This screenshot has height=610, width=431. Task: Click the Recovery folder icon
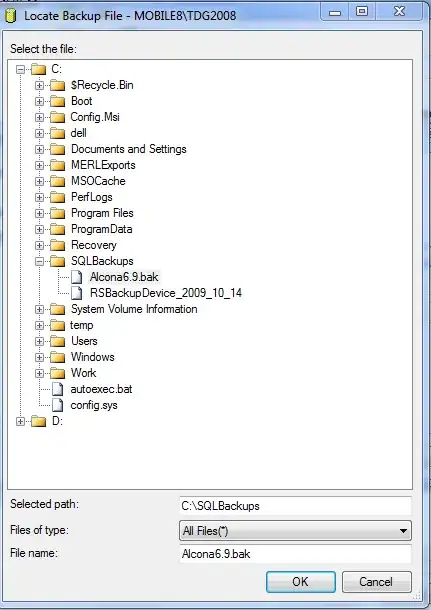tap(58, 245)
